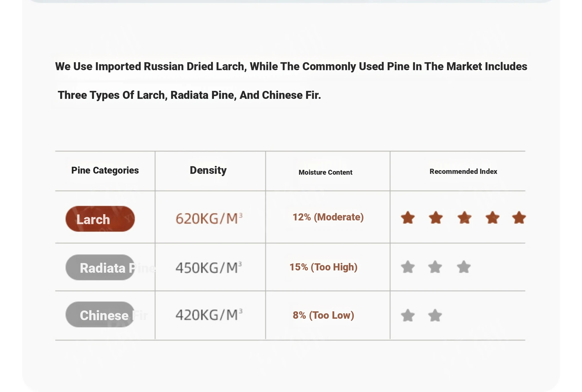Click the gray Radiata Pine pill
This screenshot has height=392, width=582.
point(100,267)
